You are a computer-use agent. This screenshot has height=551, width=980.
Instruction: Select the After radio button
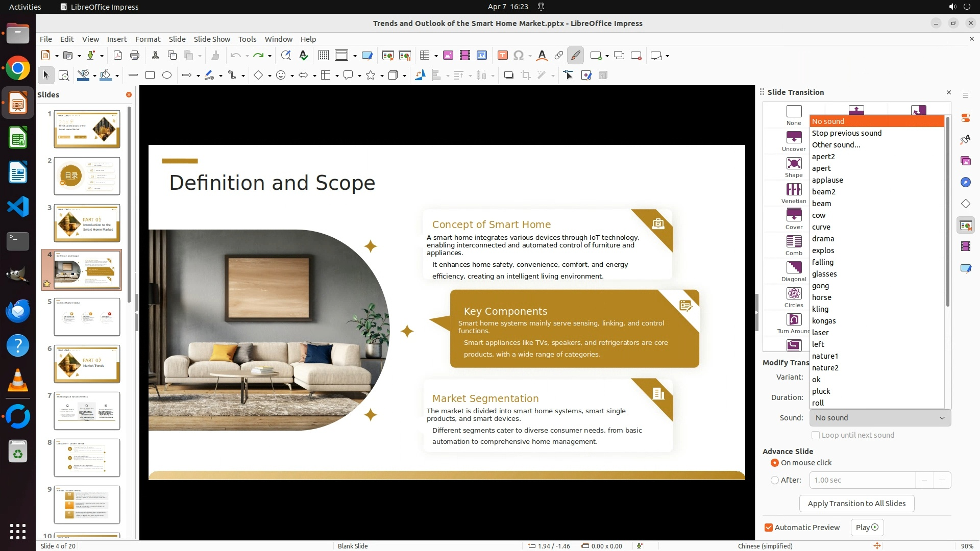tap(775, 480)
